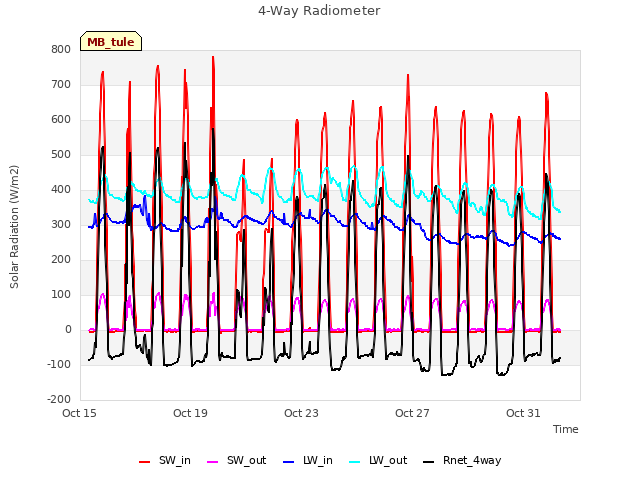Toggle the SW_out legend entry

(237, 461)
